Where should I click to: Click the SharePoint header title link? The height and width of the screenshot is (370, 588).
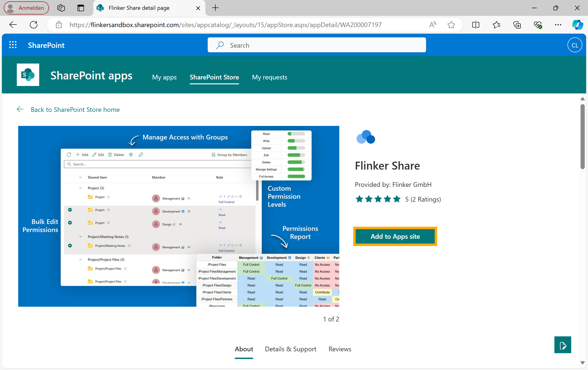point(46,45)
